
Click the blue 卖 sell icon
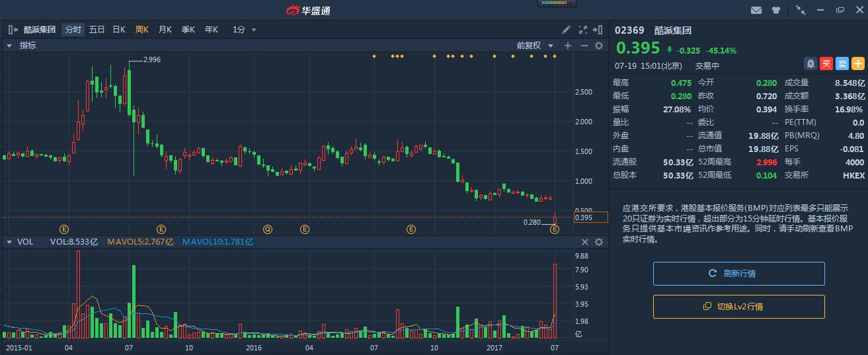click(842, 64)
